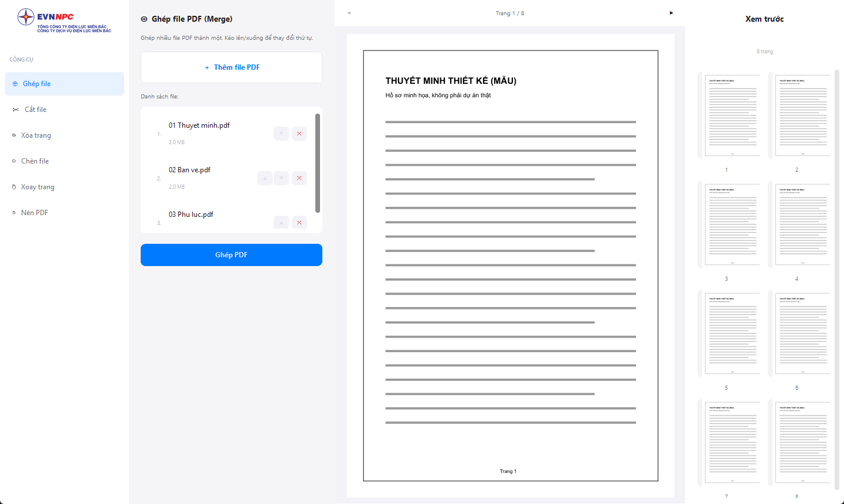Click the THUYẾT MINH THIẾT KẾ document title
This screenshot has width=844, height=504.
pyautogui.click(x=451, y=81)
